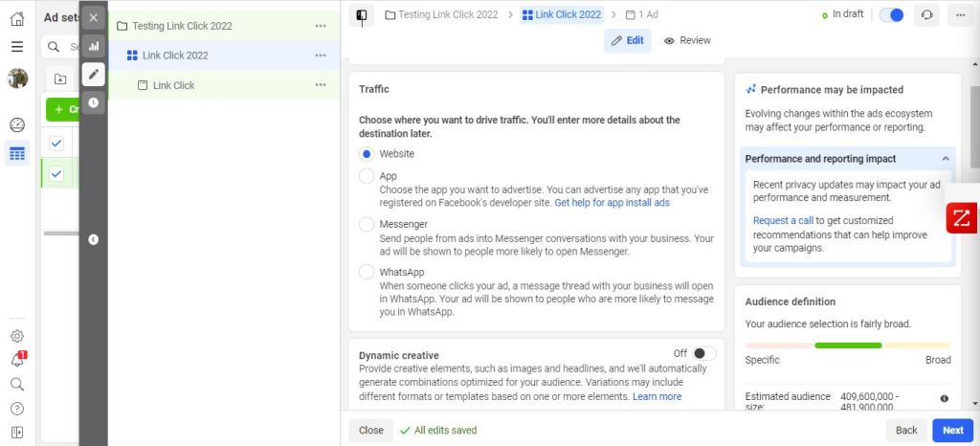Turn on the Dynamic creative toggle
The height and width of the screenshot is (446, 980).
click(x=704, y=353)
